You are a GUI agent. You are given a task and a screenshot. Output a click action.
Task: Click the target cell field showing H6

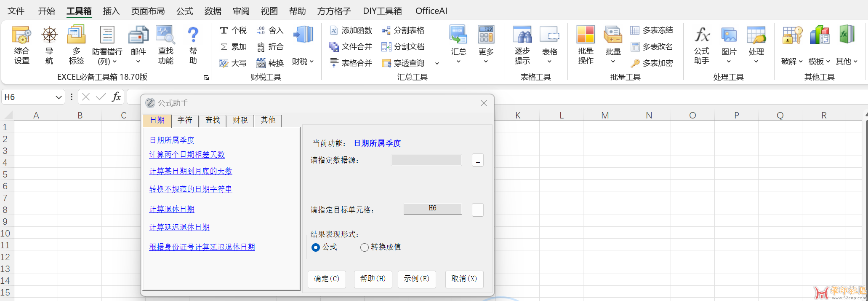[x=433, y=209]
